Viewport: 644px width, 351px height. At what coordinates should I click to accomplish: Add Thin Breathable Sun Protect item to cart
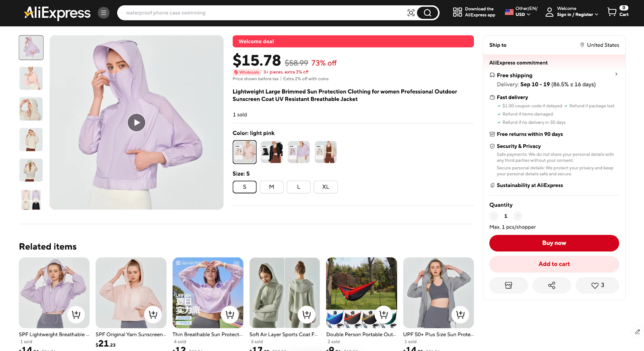tap(230, 314)
